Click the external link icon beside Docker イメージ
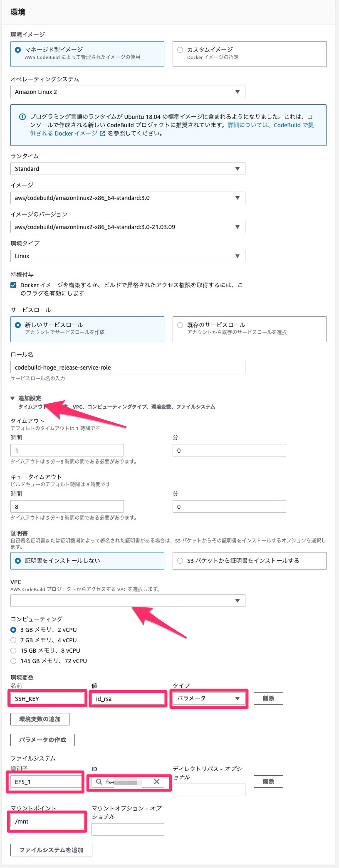 [x=102, y=133]
